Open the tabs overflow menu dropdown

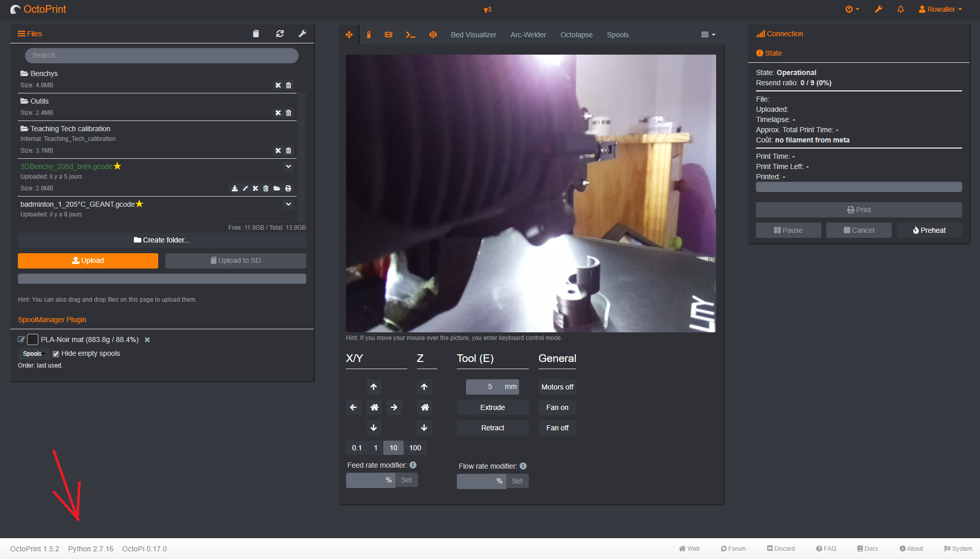[x=708, y=35]
